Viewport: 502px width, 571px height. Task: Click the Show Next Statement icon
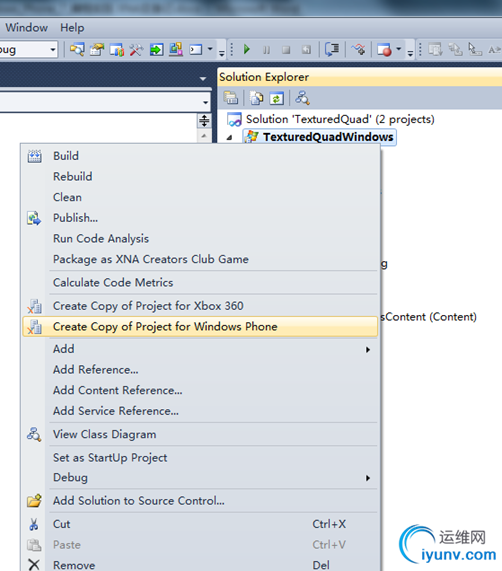(x=332, y=49)
